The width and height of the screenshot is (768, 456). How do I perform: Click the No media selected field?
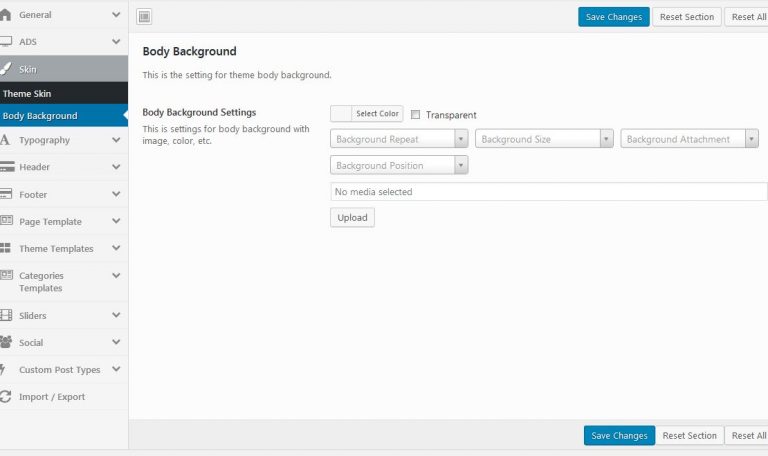point(549,192)
